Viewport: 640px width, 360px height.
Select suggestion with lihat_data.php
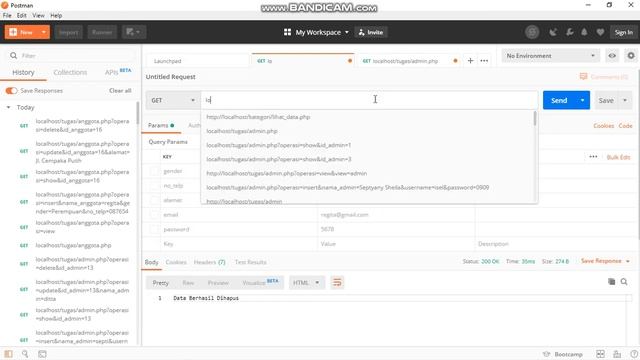pos(258,117)
